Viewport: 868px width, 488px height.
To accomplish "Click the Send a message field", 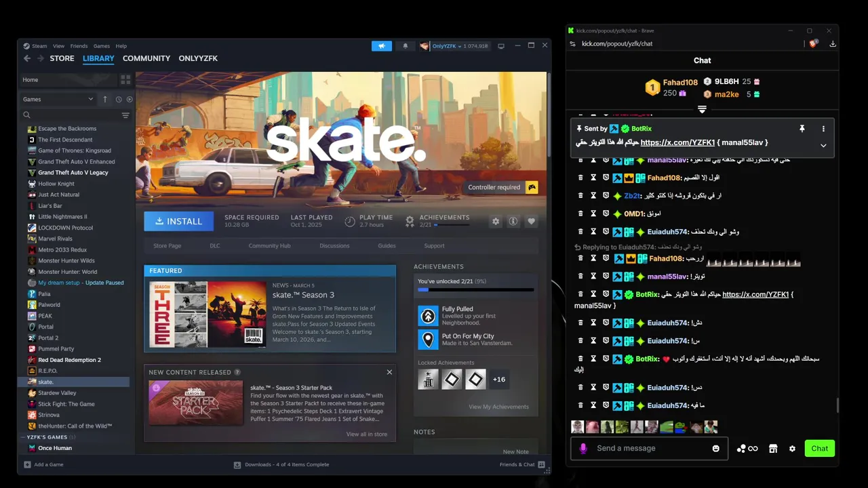I will (x=649, y=449).
